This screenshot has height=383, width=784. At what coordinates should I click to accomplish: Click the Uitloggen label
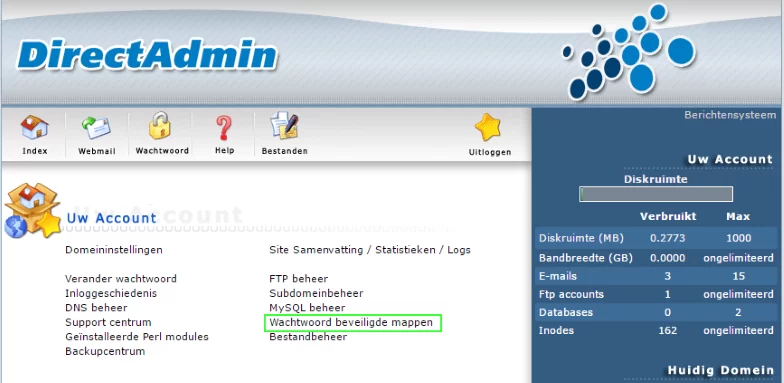click(490, 152)
